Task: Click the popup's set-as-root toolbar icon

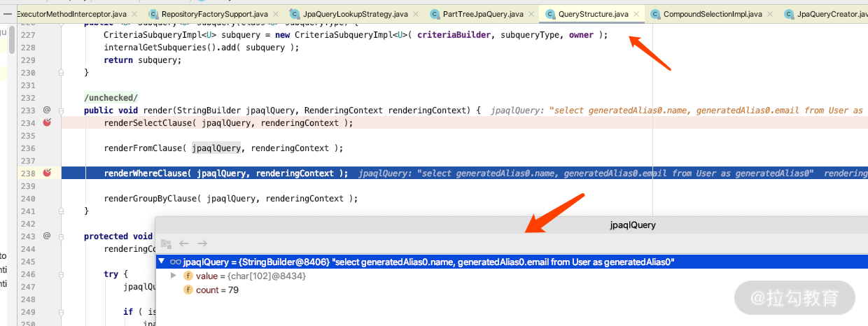Action: click(166, 243)
